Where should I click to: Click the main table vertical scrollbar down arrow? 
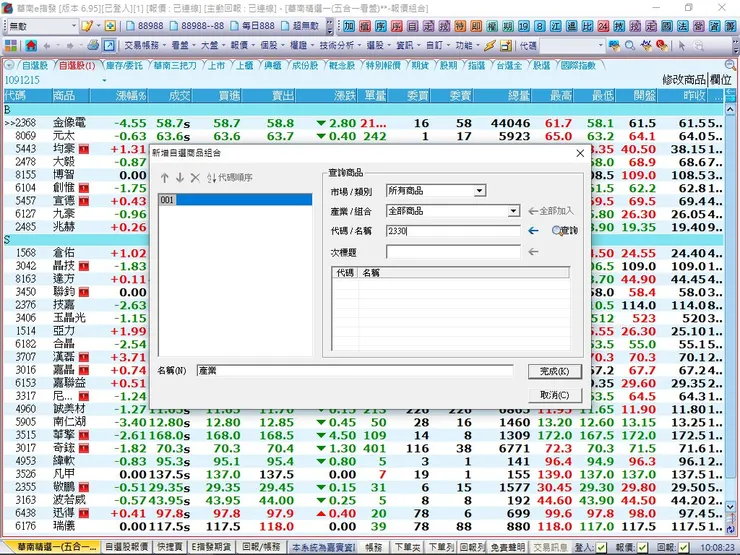[730, 508]
